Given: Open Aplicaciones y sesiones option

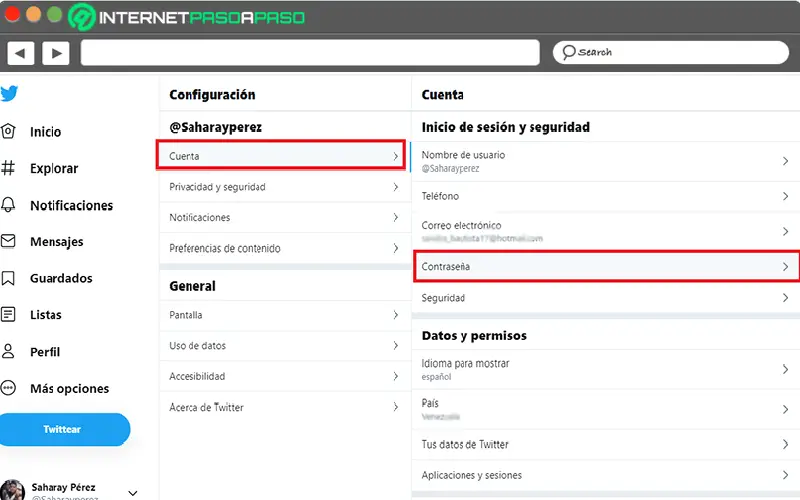Looking at the screenshot, I should [606, 475].
